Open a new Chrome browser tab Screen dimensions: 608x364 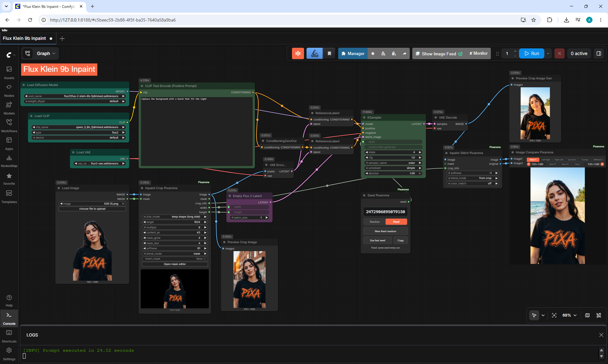(92, 6)
